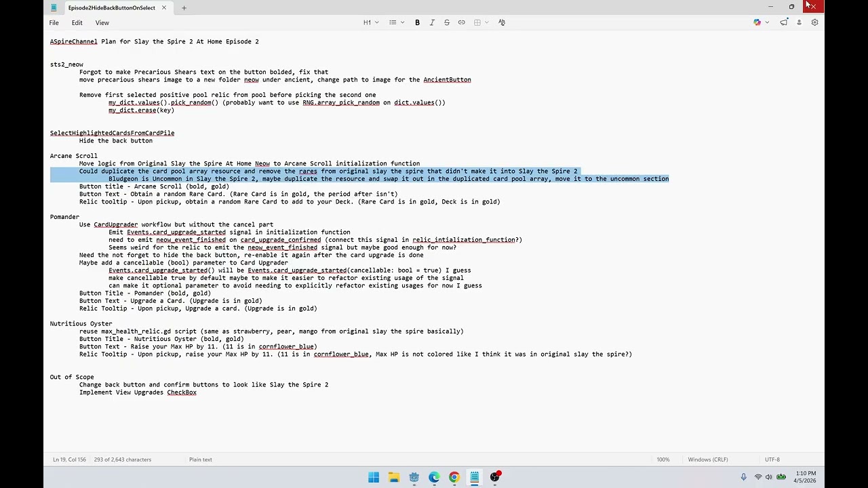Expand the Copilot dropdown arrow
The height and width of the screenshot is (488, 868).
click(767, 22)
